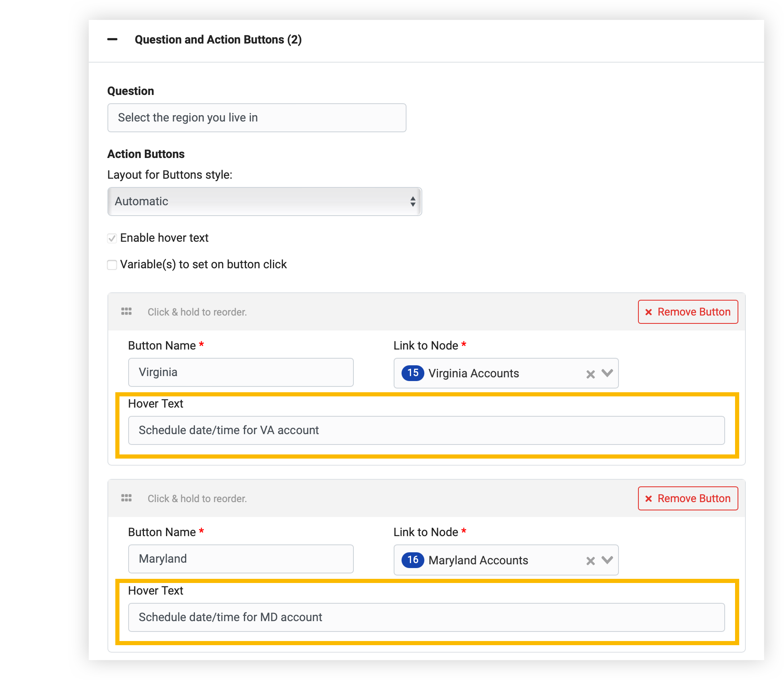The width and height of the screenshot is (784, 680).
Task: Click the red x icon inside first Remove Button
Action: click(649, 312)
